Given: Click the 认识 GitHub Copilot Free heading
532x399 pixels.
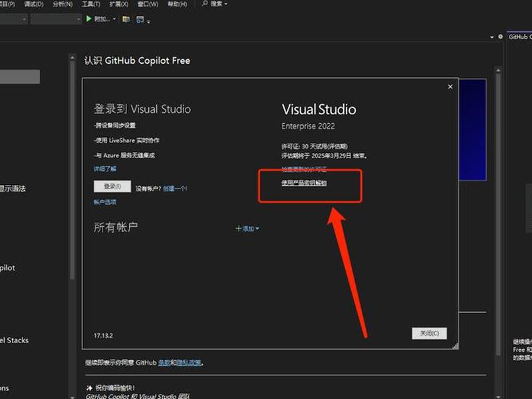Looking at the screenshot, I should (137, 61).
